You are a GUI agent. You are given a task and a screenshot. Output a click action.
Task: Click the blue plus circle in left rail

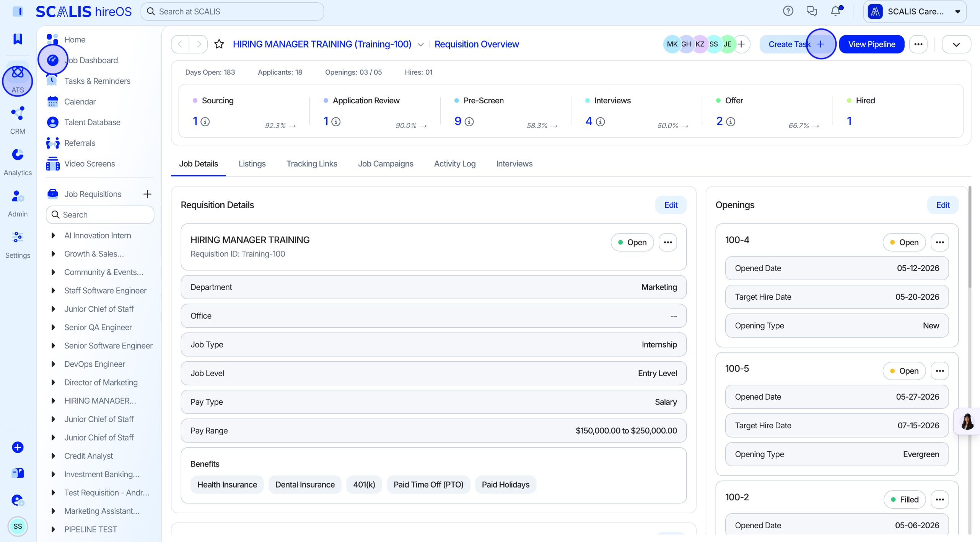coord(18,447)
